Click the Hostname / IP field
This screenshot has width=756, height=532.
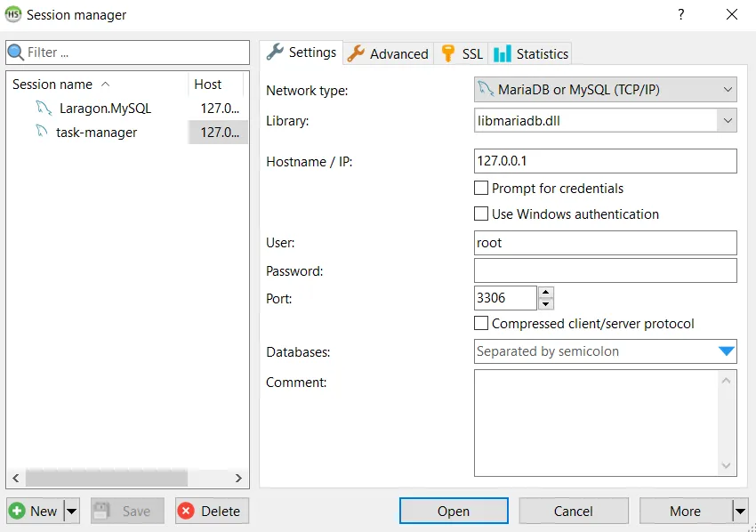click(605, 161)
